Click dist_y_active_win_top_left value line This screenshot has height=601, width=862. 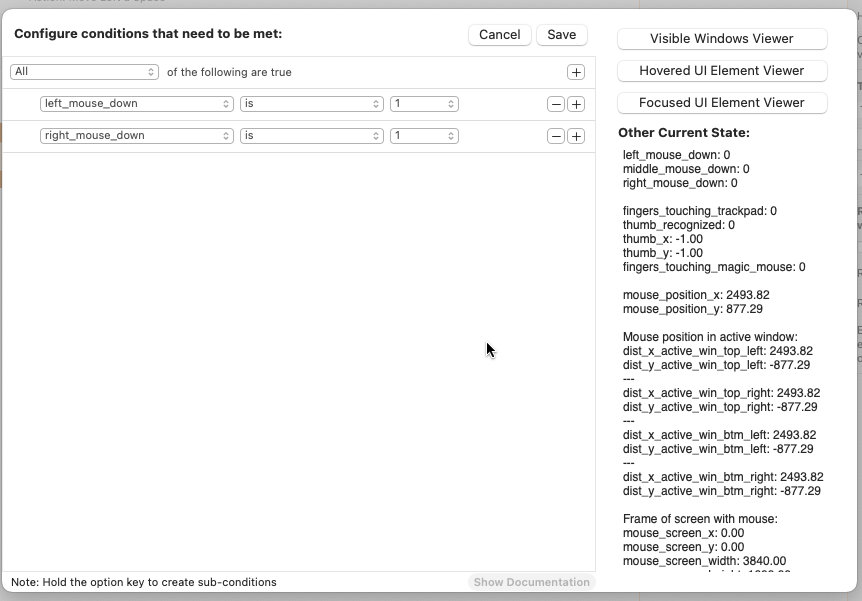pos(716,365)
